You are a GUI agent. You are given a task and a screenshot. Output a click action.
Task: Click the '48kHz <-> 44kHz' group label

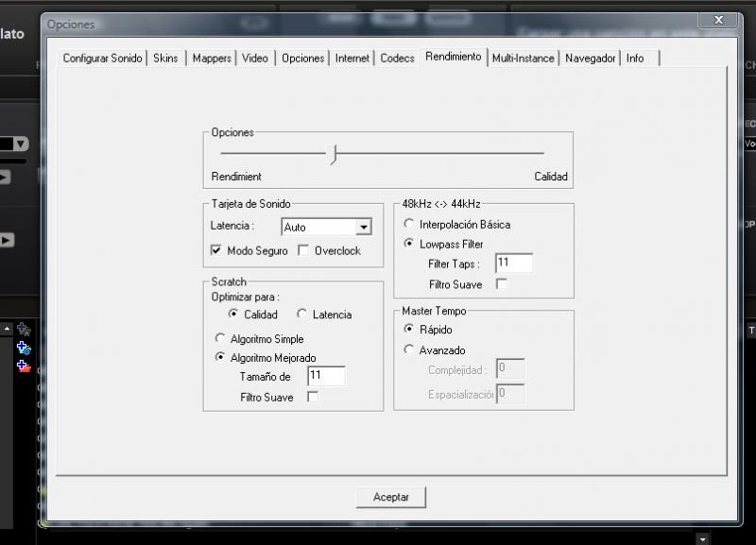(x=441, y=204)
